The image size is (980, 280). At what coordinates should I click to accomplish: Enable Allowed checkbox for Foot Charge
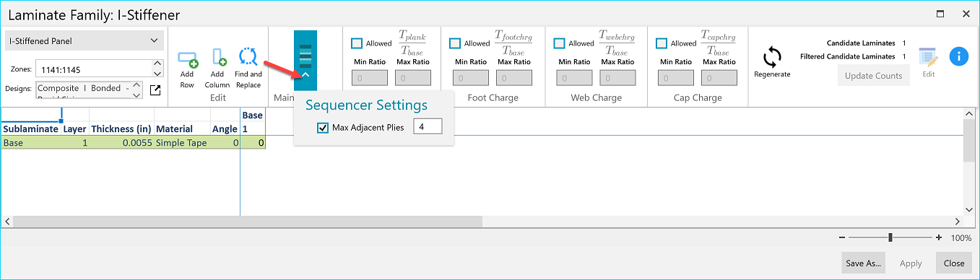pos(454,43)
